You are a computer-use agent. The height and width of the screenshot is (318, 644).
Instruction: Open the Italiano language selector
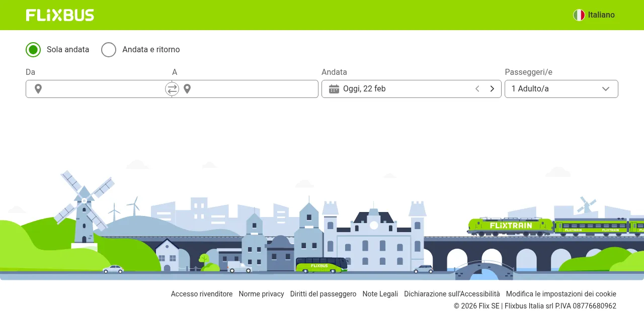pyautogui.click(x=594, y=15)
